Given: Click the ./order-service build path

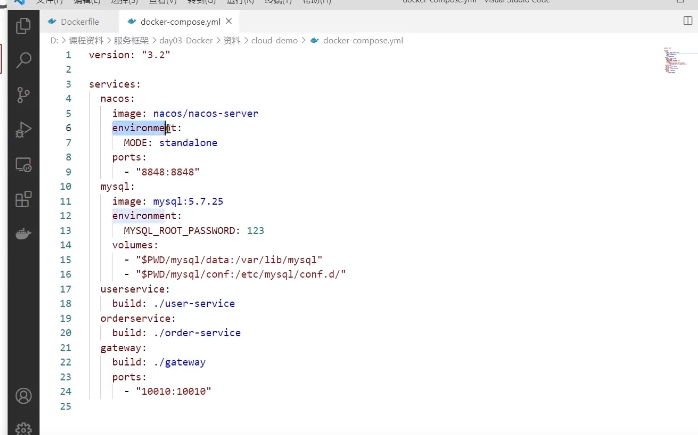Looking at the screenshot, I should (x=197, y=333).
